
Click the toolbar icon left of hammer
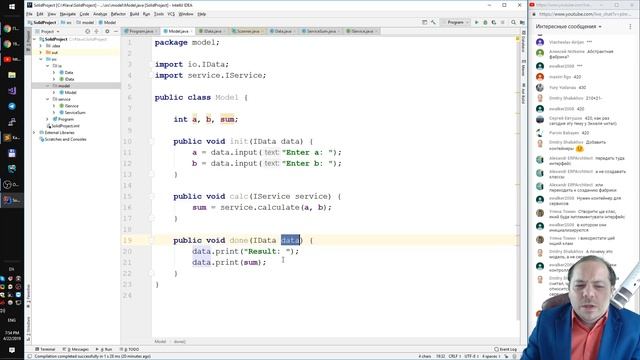click(x=424, y=22)
